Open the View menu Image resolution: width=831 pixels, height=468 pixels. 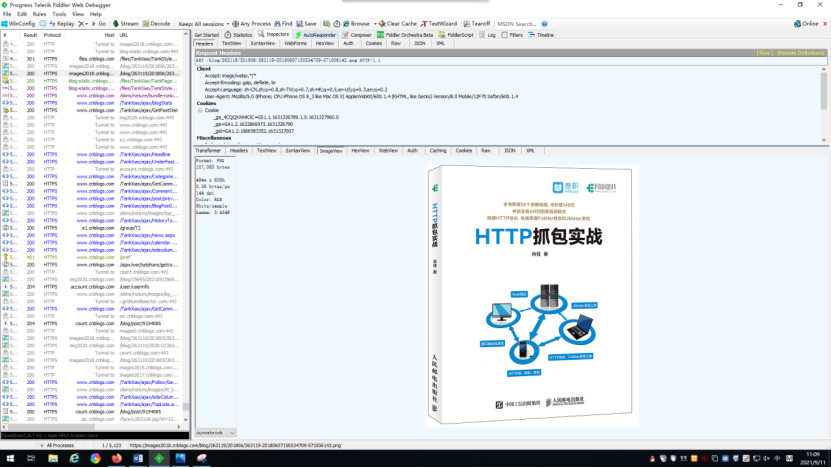78,14
